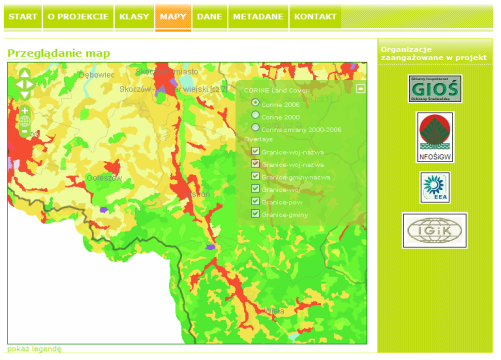This screenshot has width=501, height=360.
Task: Open the IGiK logo link
Action: (x=435, y=231)
